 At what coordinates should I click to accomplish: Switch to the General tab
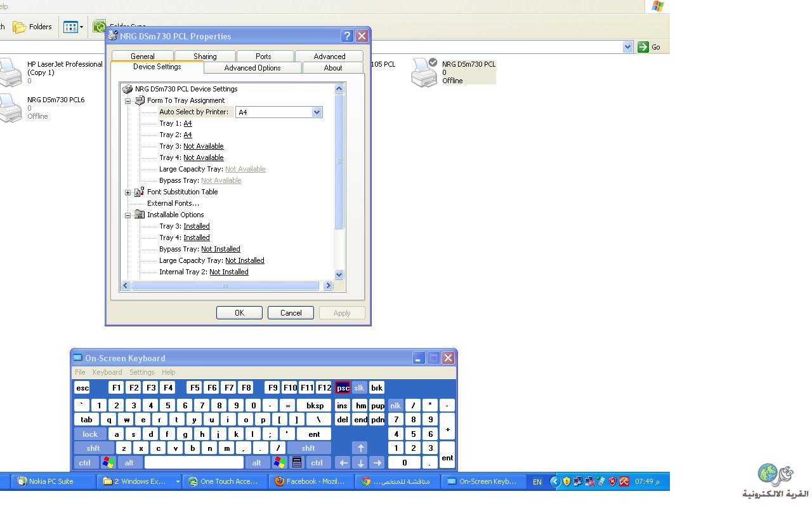142,57
